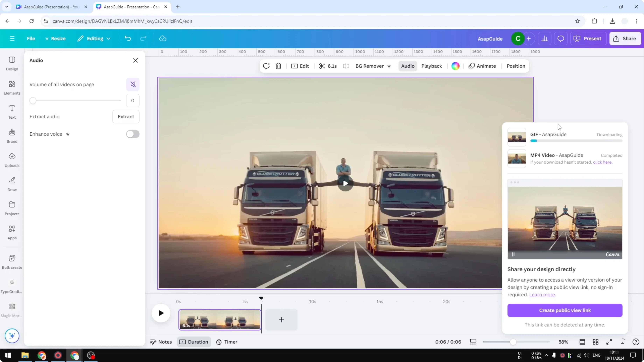This screenshot has height=362, width=644.
Task: Open the browser tab search chevron
Action: coord(7,7)
